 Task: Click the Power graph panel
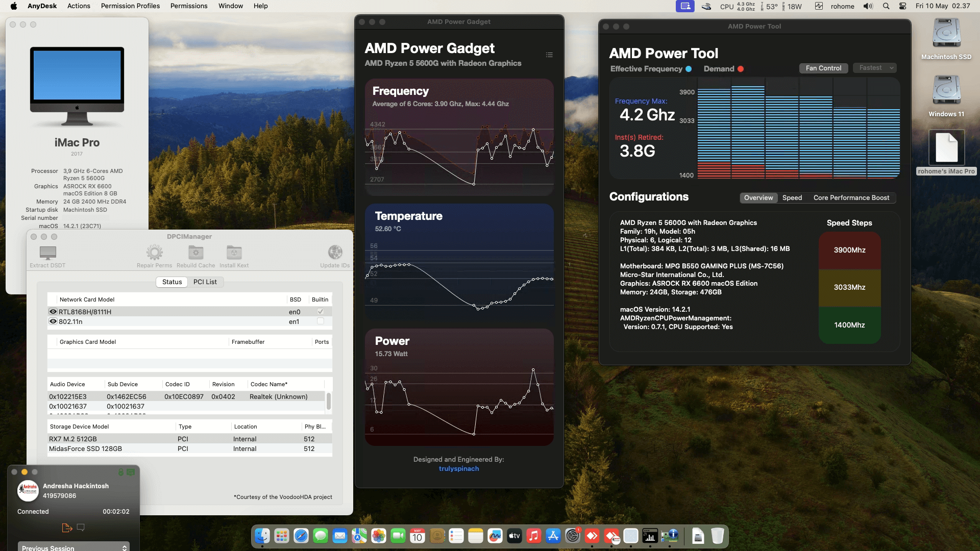pyautogui.click(x=459, y=387)
